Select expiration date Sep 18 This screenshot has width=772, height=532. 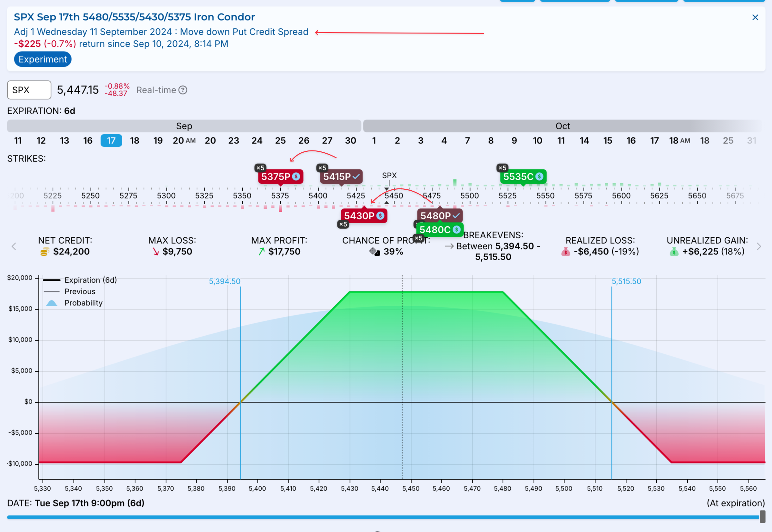[135, 141]
